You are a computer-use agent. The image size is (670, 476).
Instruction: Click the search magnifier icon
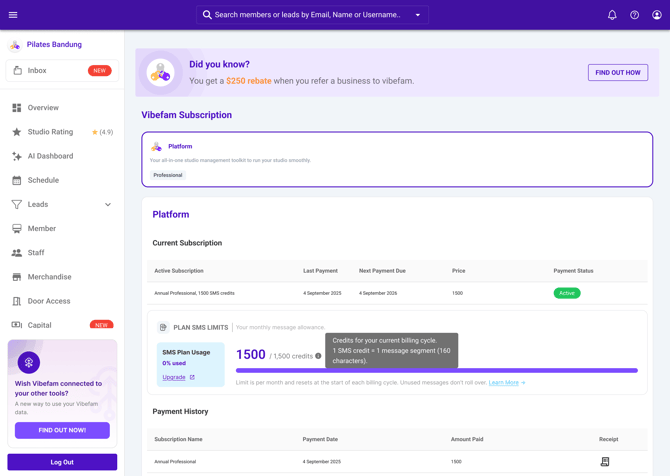[x=207, y=15]
